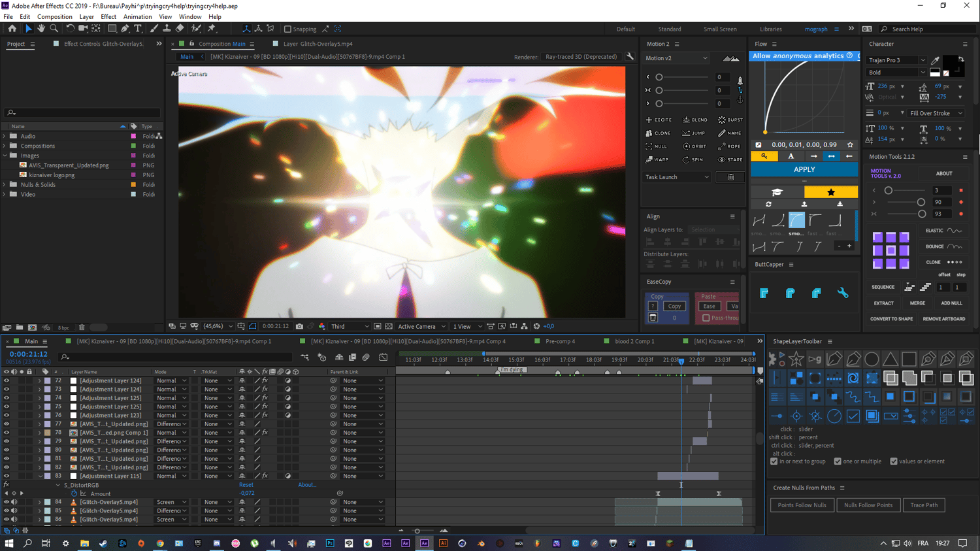Open the 1 View layout dropdown
Image resolution: width=980 pixels, height=551 pixels.
(x=467, y=326)
